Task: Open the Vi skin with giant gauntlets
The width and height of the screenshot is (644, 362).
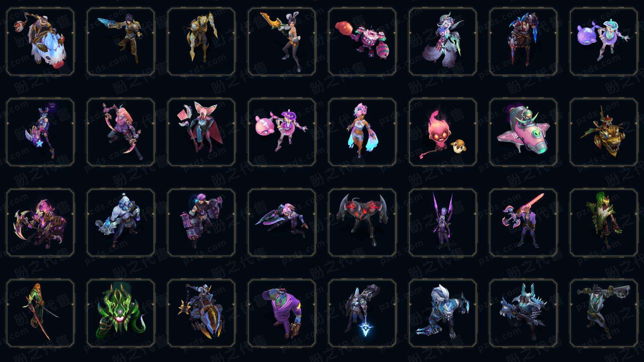Action: click(201, 223)
